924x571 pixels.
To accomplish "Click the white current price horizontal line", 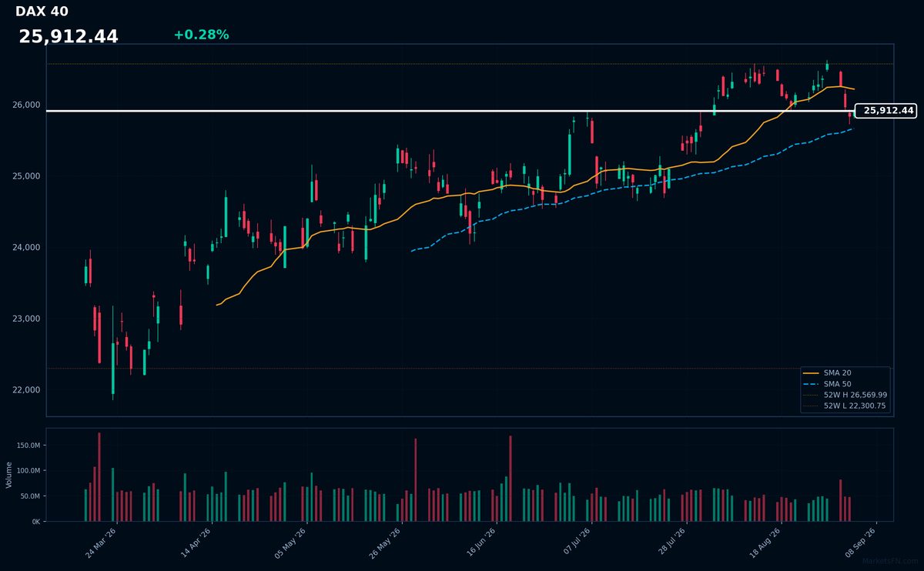I will tap(450, 111).
